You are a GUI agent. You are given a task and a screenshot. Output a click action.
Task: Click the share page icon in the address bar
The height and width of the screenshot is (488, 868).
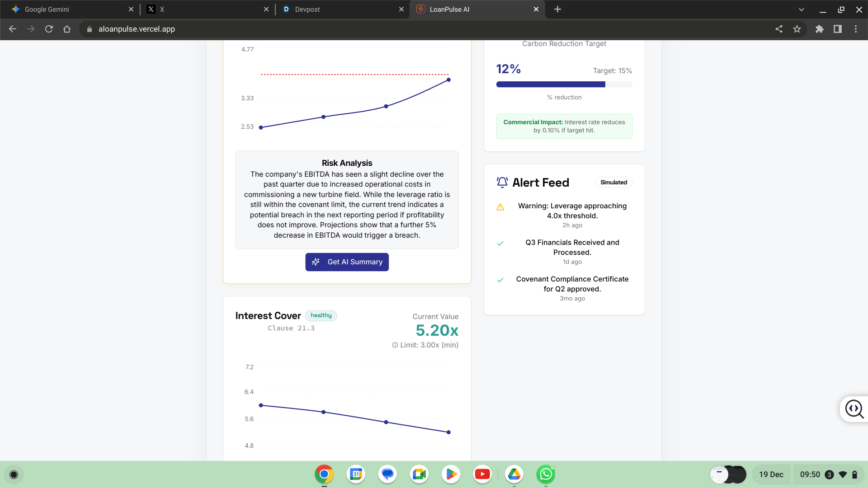click(x=778, y=29)
